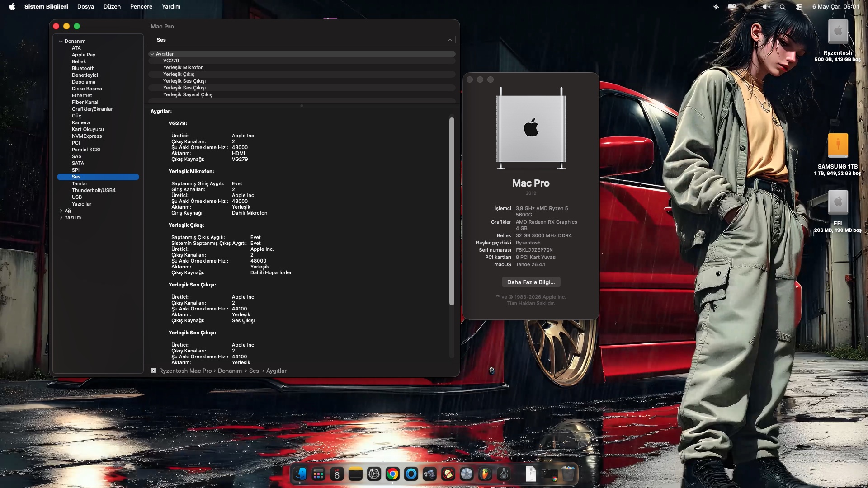The height and width of the screenshot is (488, 868).
Task: Select Thunderbolt/USB4 in the sidebar
Action: point(94,190)
